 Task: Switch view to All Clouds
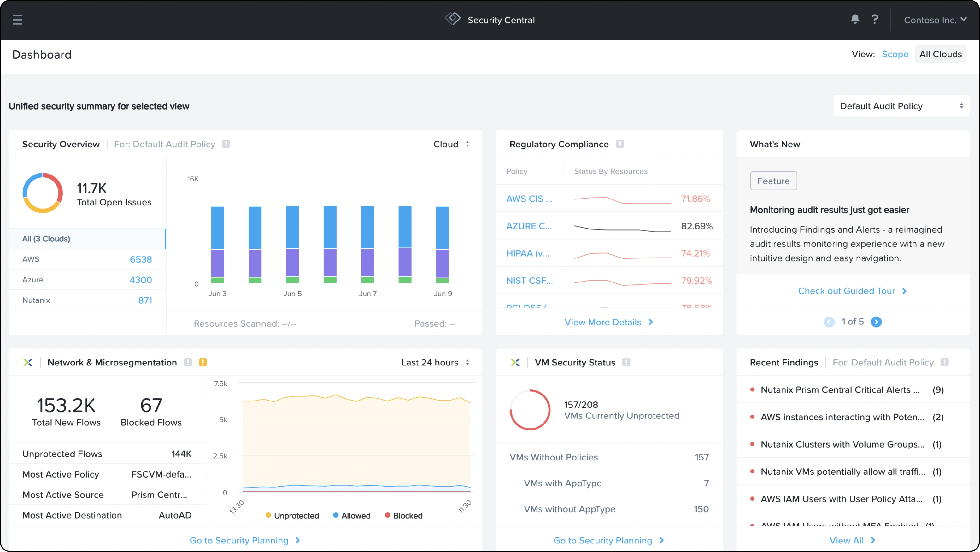tap(941, 54)
